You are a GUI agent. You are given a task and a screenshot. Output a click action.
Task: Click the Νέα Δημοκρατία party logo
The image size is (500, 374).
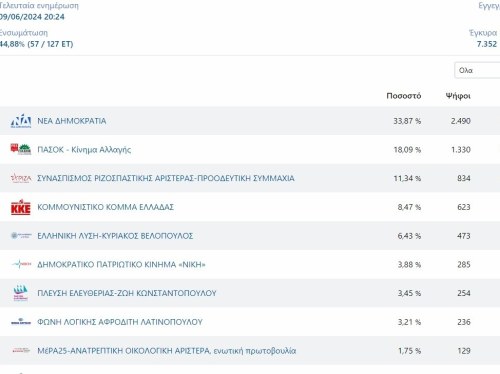click(x=21, y=121)
